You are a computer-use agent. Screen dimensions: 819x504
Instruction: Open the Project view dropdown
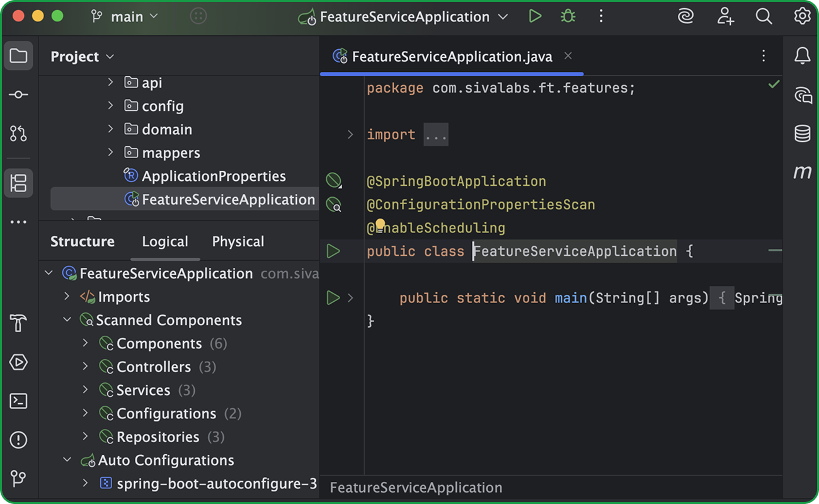click(83, 56)
